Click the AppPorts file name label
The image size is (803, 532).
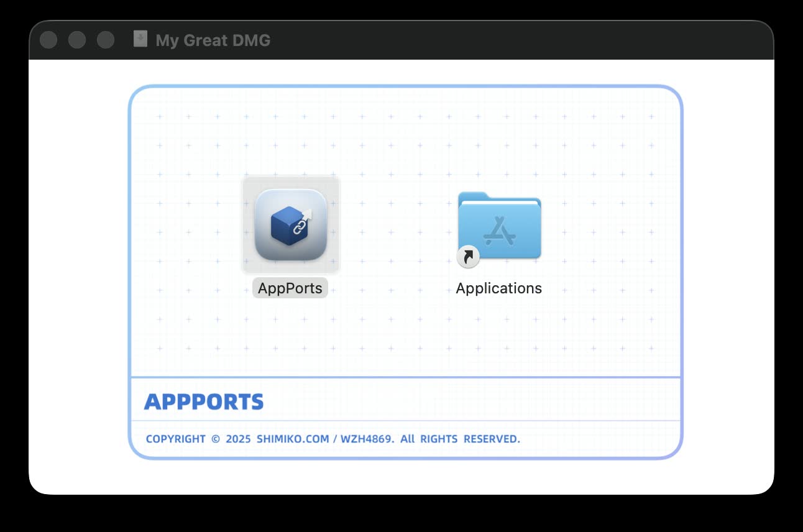pyautogui.click(x=290, y=288)
